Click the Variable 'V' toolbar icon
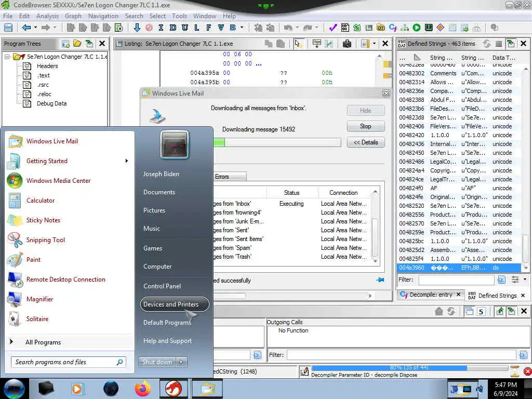The width and height of the screenshot is (532, 399). pos(221,28)
